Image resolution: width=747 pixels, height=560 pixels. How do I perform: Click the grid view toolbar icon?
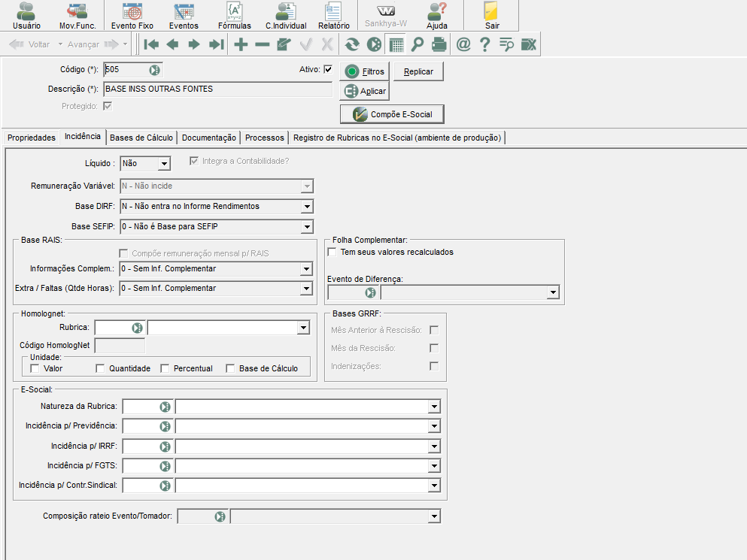point(396,44)
